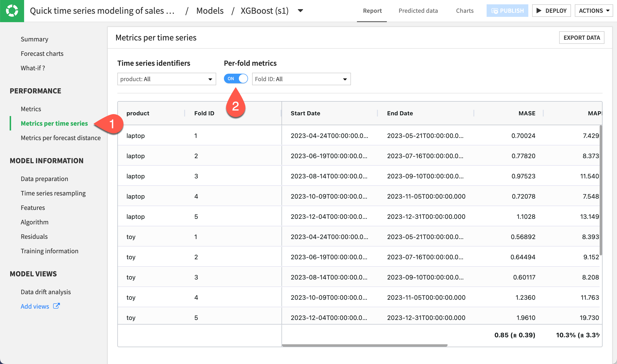This screenshot has height=364, width=617.
Task: Click the Models breadcrumb link
Action: click(x=210, y=11)
